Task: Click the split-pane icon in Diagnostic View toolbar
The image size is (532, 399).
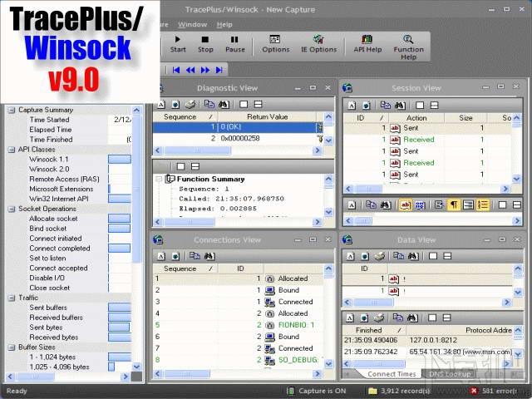Action: point(259,104)
